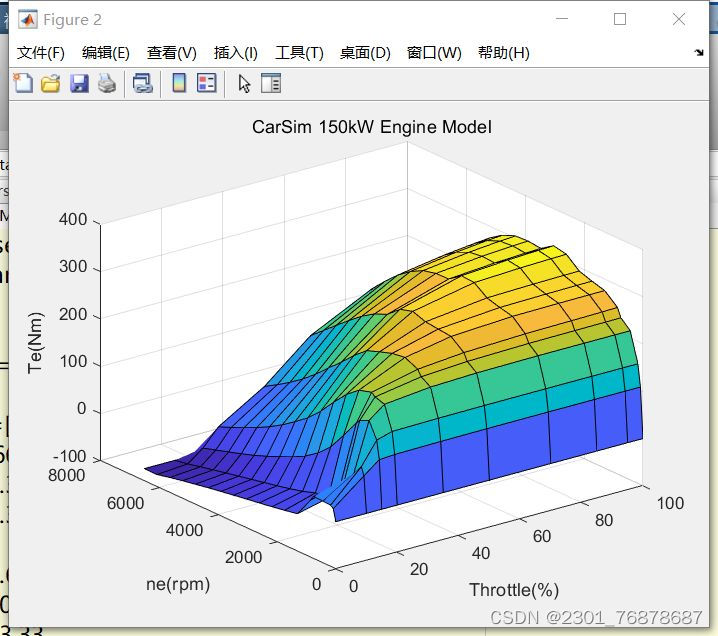Click the Throttle(%) axis label
This screenshot has width=718, height=636.
[x=514, y=590]
